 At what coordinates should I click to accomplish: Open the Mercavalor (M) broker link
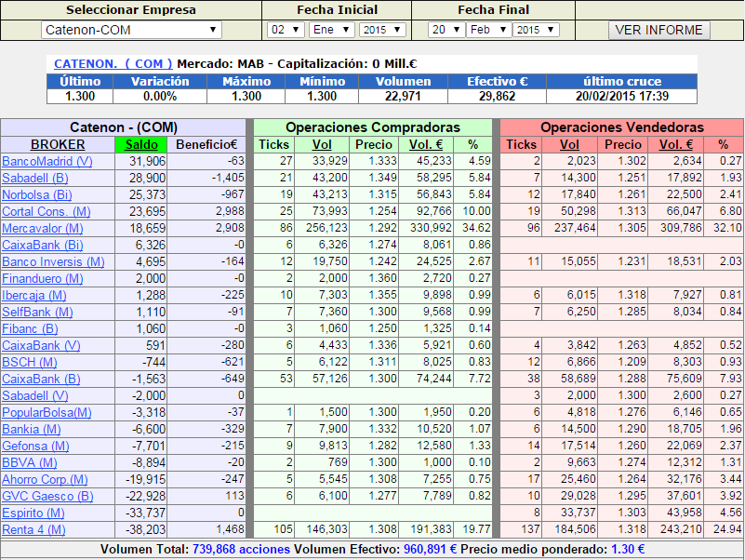pos(42,229)
